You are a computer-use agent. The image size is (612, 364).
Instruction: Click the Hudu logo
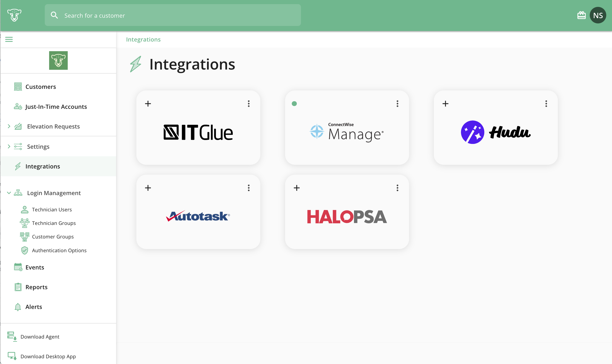point(496,132)
